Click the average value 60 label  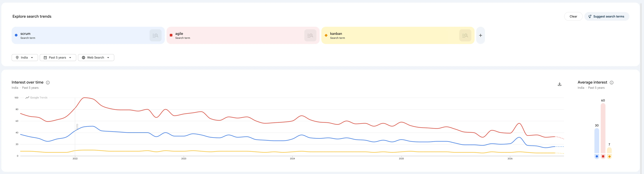pos(603,100)
